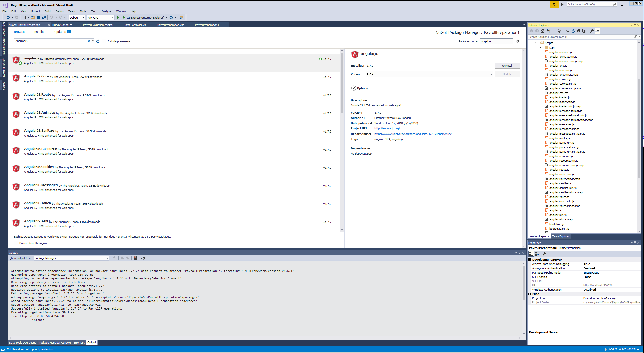Toggle Include prerelease checkbox

coord(104,41)
